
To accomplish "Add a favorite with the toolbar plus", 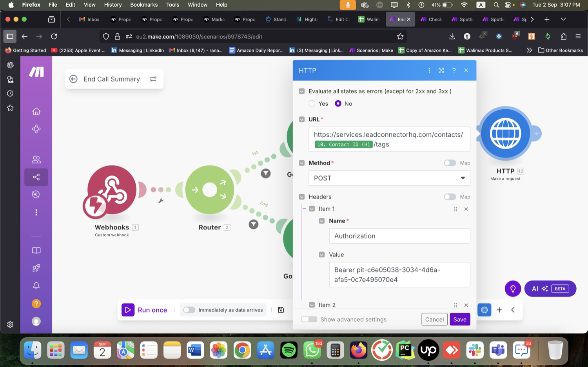I will tap(499, 310).
